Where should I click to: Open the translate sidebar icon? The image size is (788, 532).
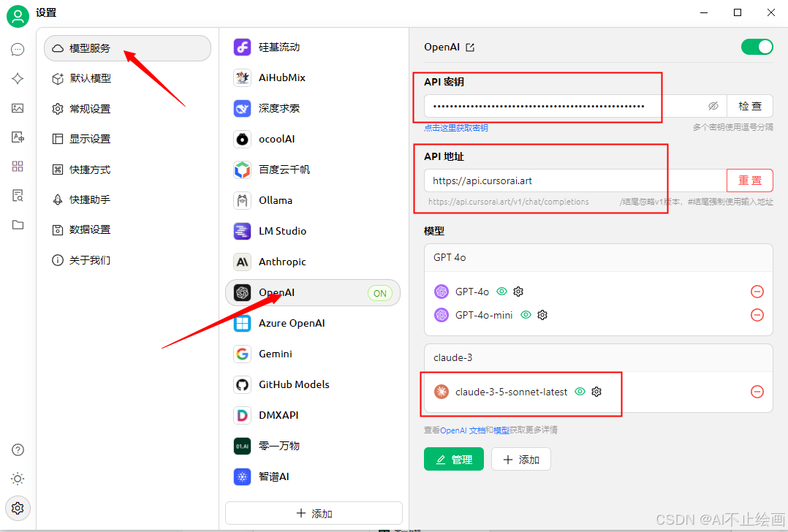[18, 137]
